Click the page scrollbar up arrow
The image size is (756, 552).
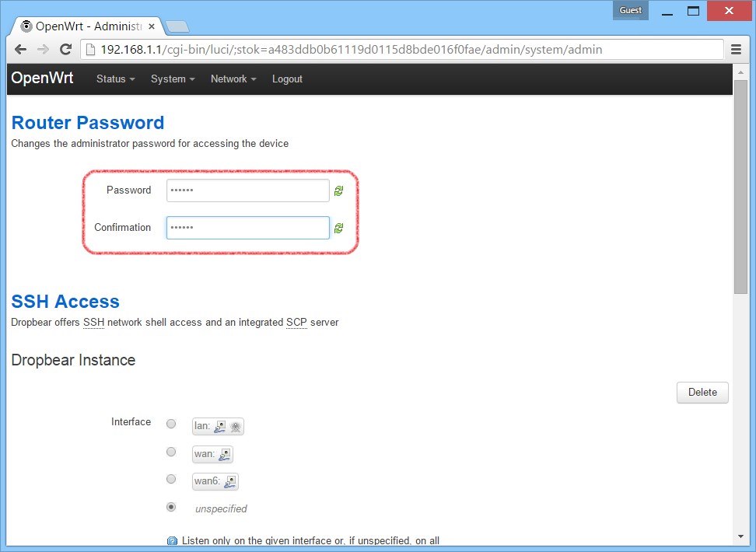[740, 72]
